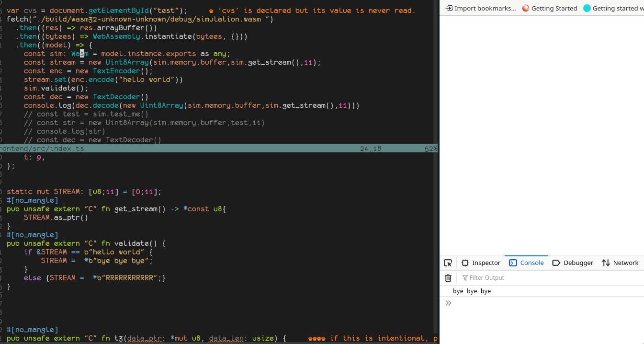Click the Debugger tab icon

click(x=556, y=263)
